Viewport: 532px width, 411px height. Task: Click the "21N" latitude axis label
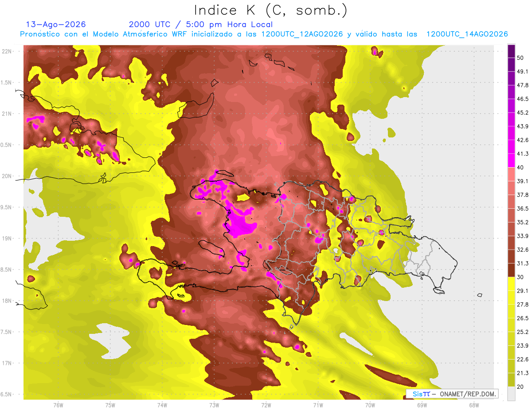(7, 114)
